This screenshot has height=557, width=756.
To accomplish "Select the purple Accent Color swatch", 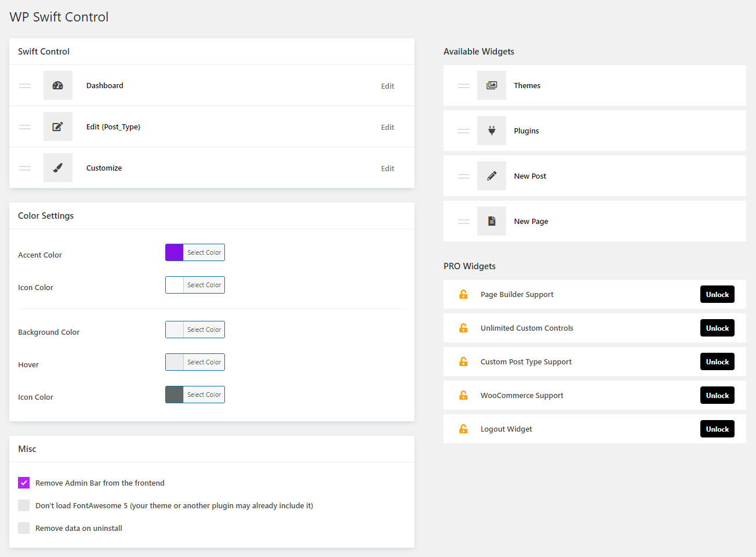I will pyautogui.click(x=174, y=252).
